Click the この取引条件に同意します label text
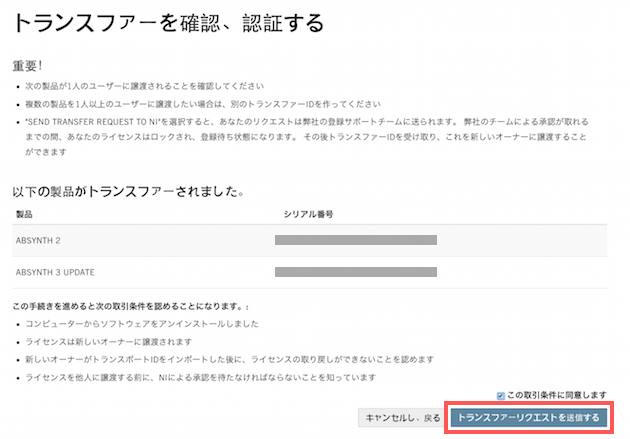Viewport: 630px width, 439px height. (x=557, y=395)
